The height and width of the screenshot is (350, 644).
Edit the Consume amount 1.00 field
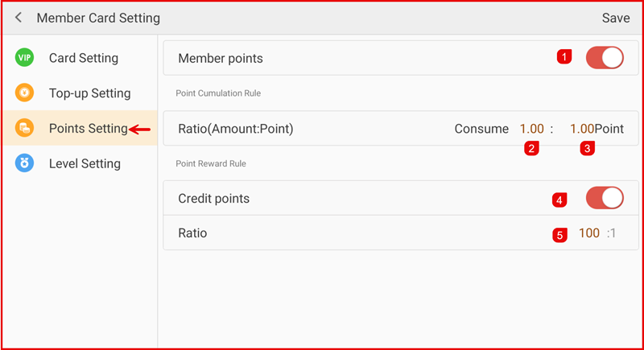(531, 129)
